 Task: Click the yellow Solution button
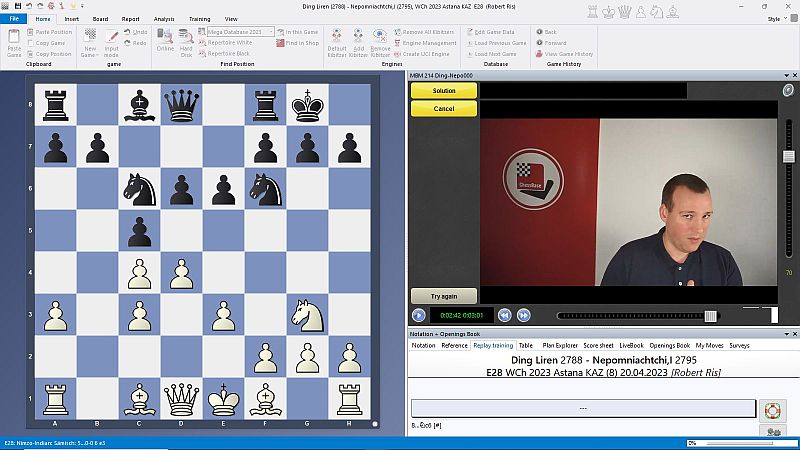pos(444,91)
